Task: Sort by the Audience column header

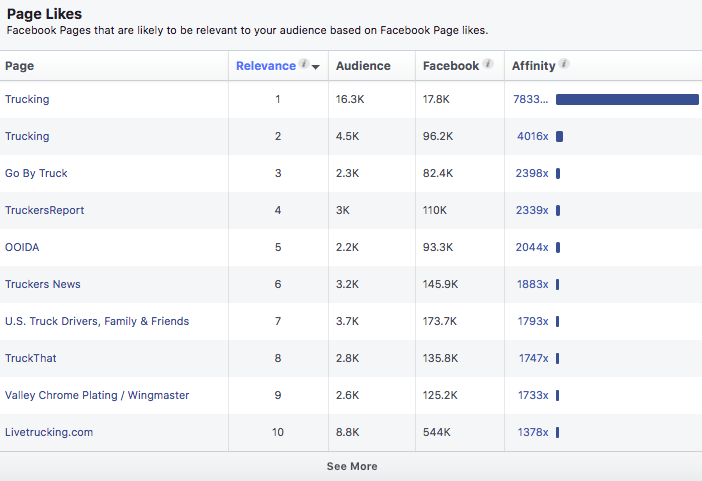Action: pos(362,66)
